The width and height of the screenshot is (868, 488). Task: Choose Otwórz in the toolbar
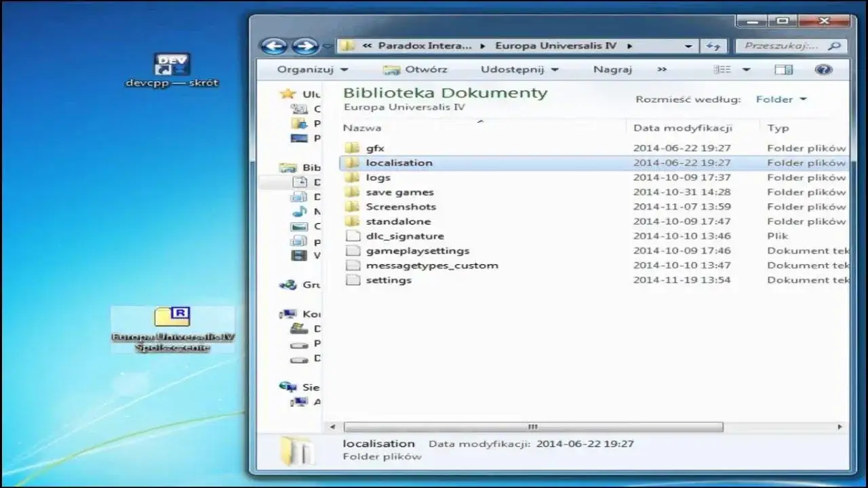coord(414,69)
